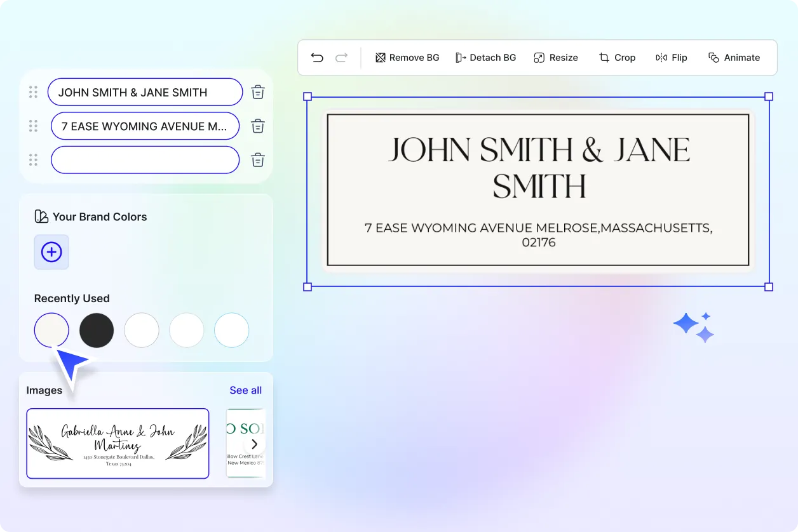
Task: Activate the Crop tool
Action: (617, 57)
